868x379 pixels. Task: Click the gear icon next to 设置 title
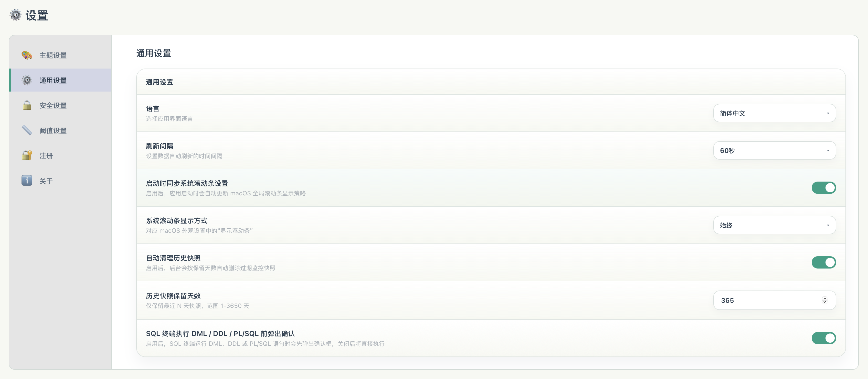pyautogui.click(x=15, y=15)
